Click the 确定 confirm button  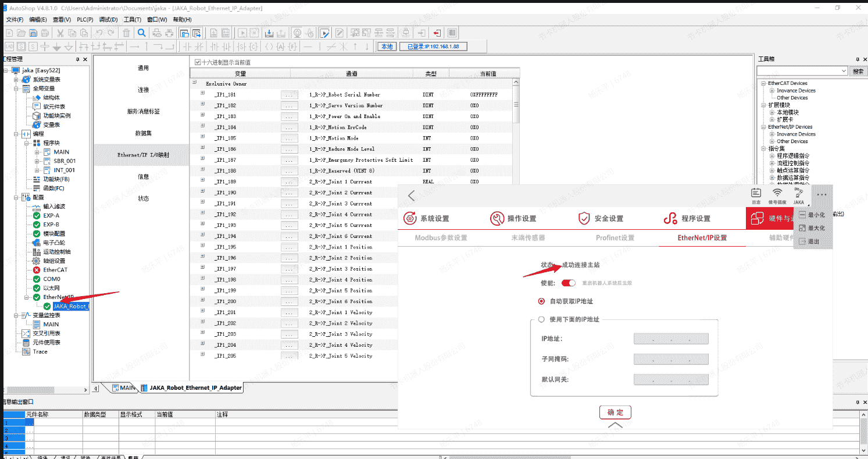pyautogui.click(x=615, y=412)
